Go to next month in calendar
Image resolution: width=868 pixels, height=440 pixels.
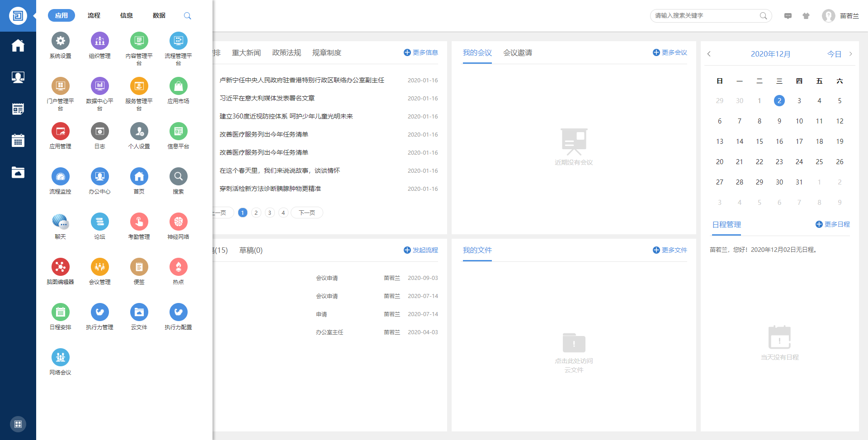click(850, 54)
